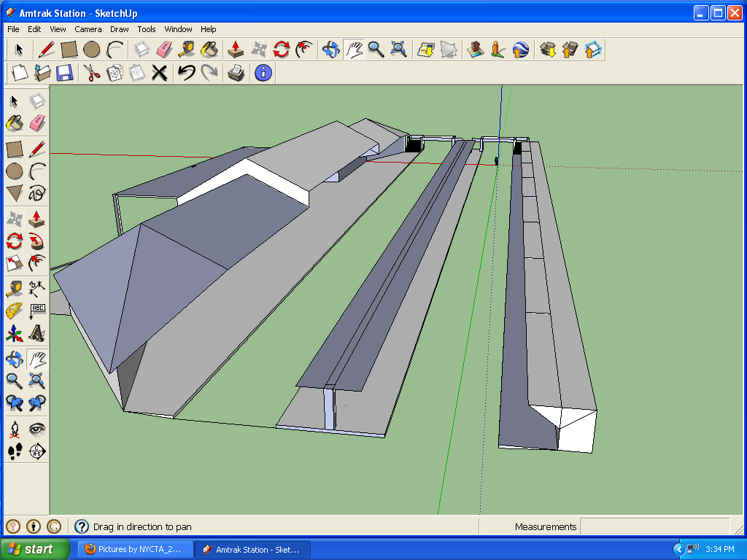
Task: Select the Tape Measure tool in top toolbar
Action: pos(187,50)
